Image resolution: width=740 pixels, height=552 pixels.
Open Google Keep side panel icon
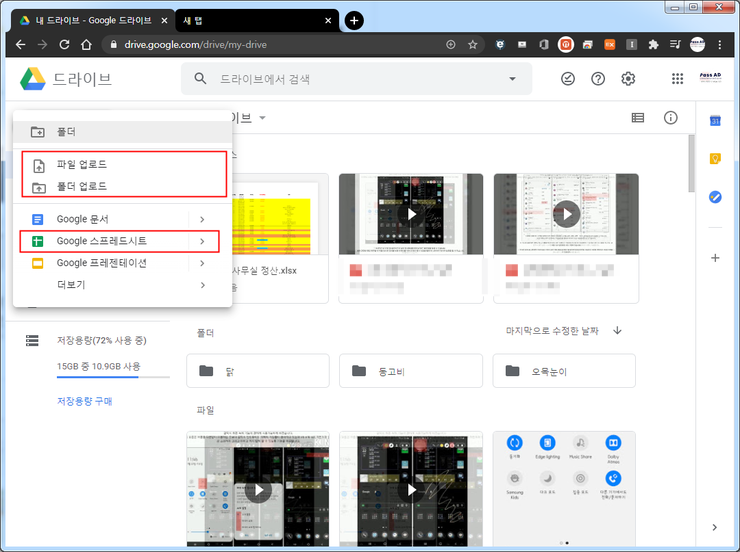tap(715, 159)
